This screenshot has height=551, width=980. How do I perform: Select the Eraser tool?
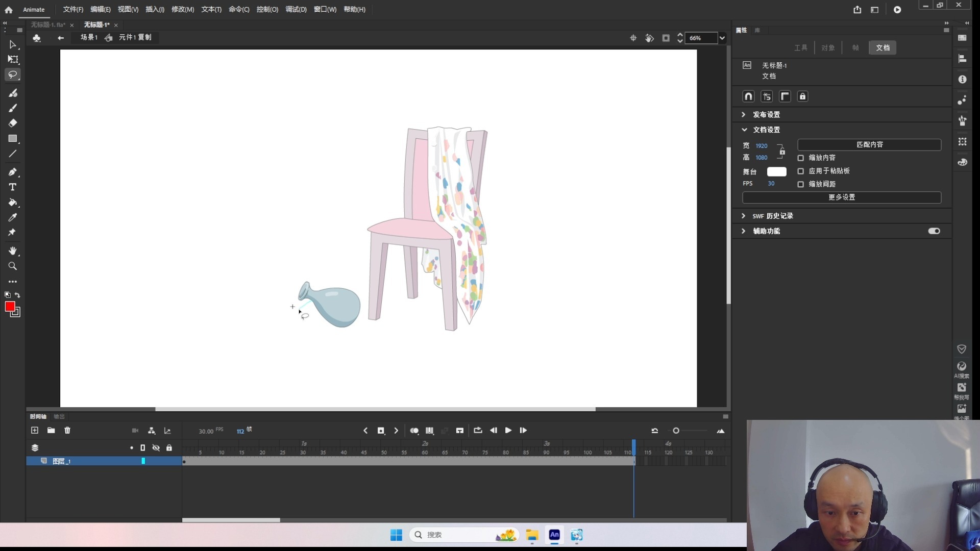pyautogui.click(x=13, y=123)
